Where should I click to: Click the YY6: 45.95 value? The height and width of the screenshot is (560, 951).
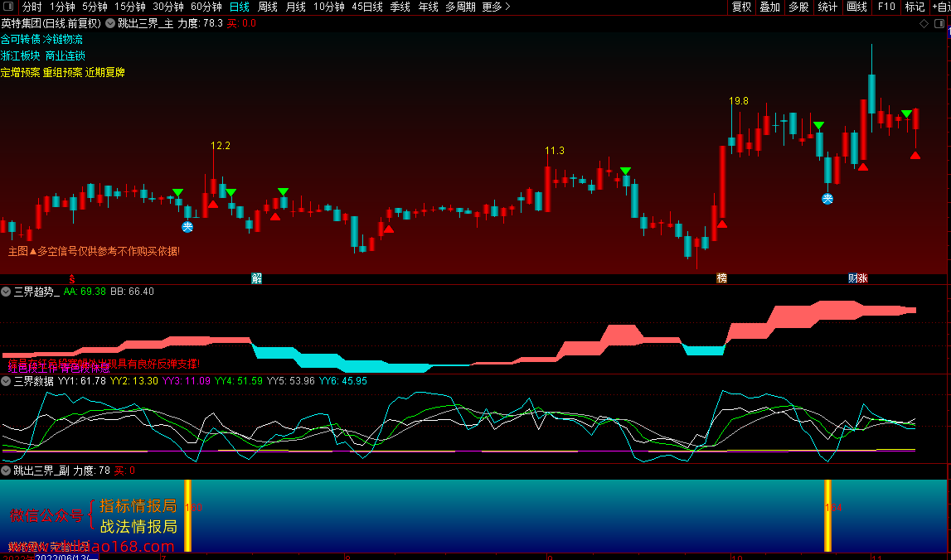point(342,381)
